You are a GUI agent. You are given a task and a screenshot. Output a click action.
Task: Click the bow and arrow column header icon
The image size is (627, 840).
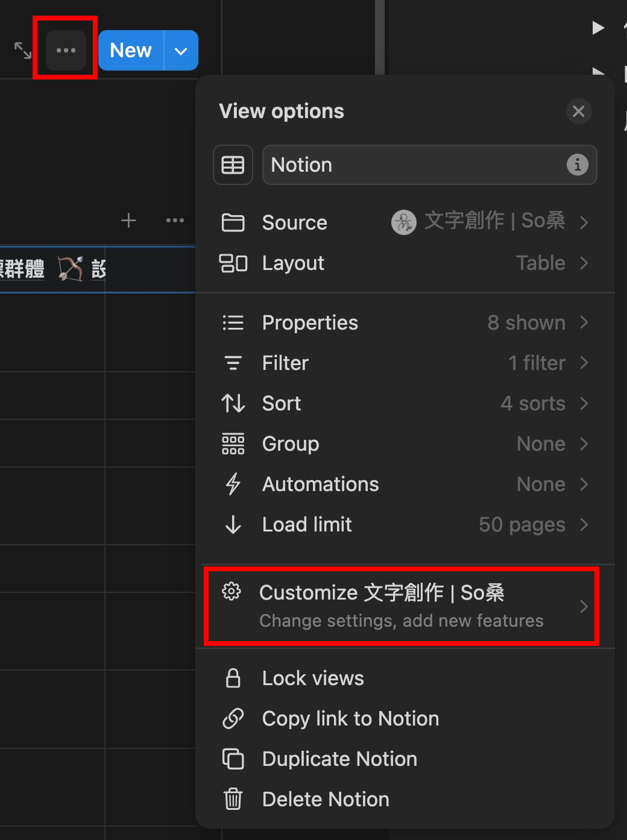click(71, 269)
